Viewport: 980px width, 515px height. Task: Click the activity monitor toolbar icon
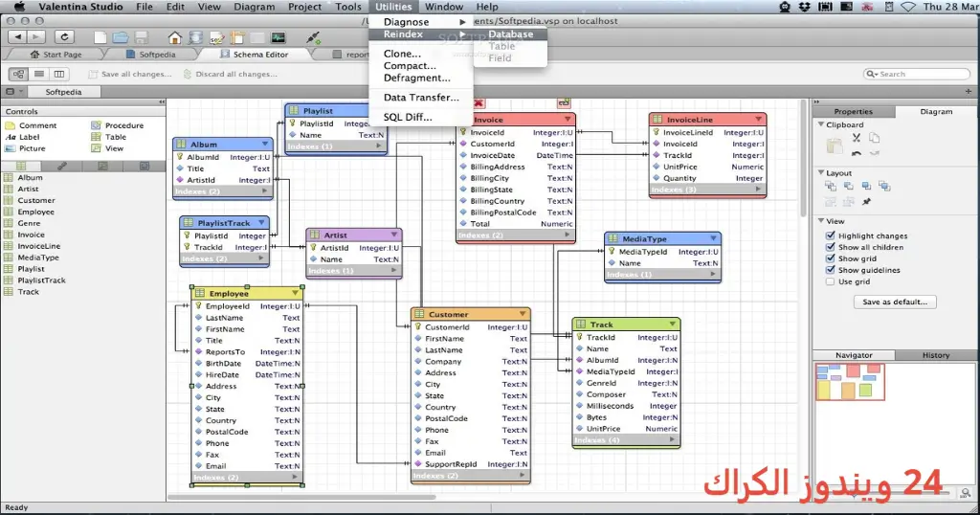(278, 37)
